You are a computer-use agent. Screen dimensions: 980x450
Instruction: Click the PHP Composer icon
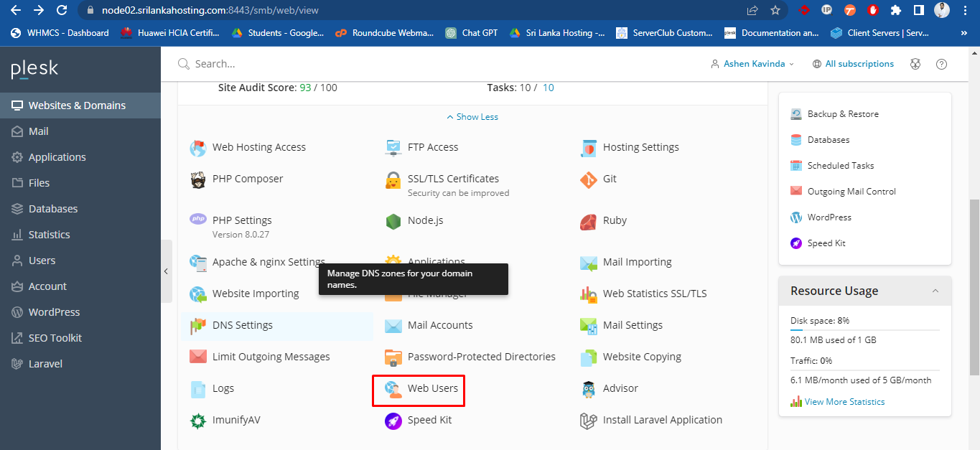tap(198, 179)
